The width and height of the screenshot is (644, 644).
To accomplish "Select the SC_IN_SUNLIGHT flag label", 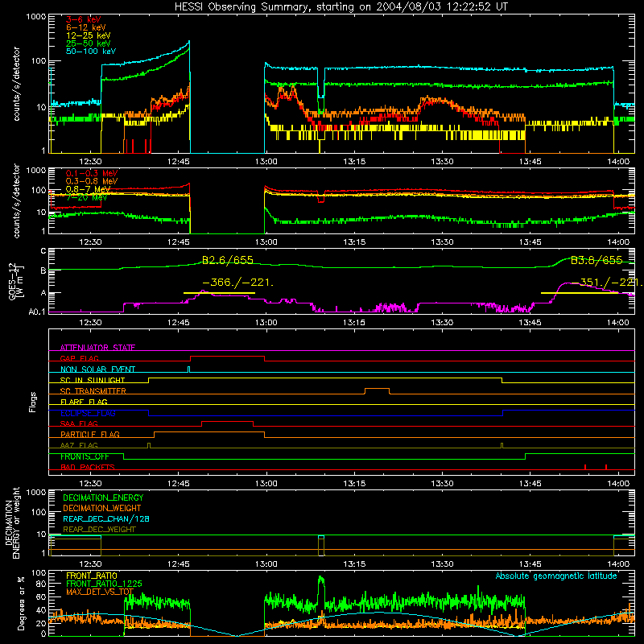I will point(93,380).
